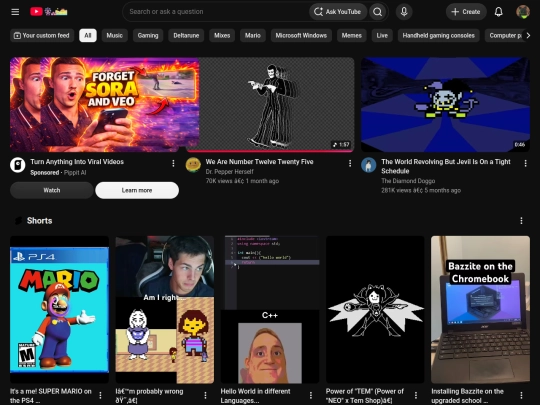
Task: Open the Forget Sora and Veo ad thumbnail
Action: (x=104, y=105)
